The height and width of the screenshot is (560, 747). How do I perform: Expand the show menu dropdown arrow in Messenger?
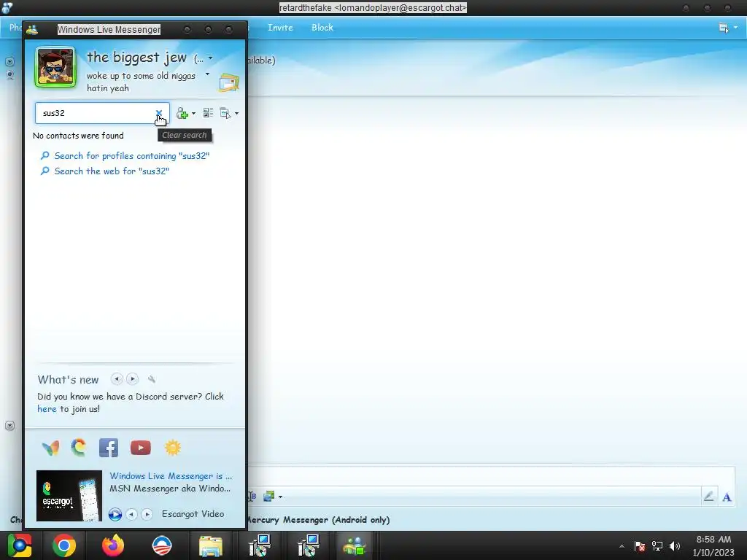coord(237,114)
